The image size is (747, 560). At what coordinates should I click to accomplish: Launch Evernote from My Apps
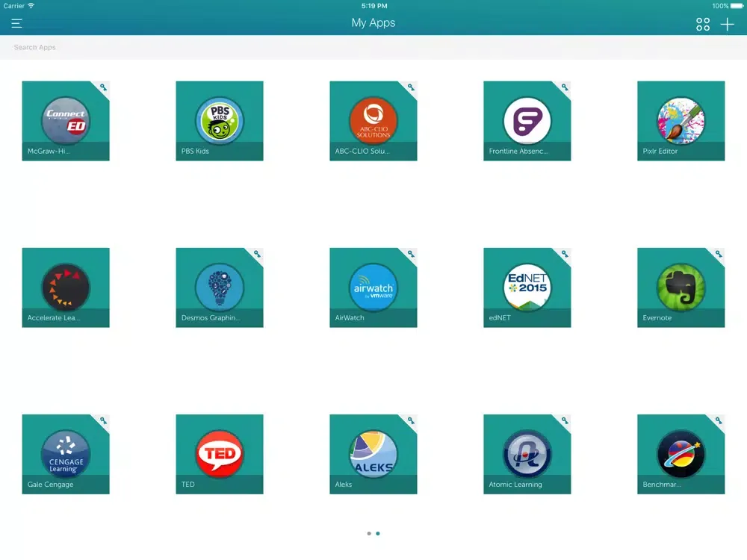[681, 287]
